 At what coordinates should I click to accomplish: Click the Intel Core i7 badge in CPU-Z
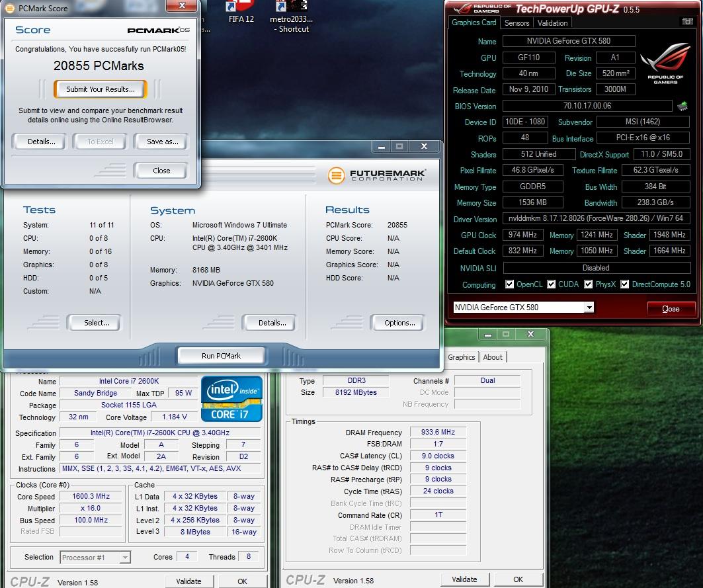pyautogui.click(x=231, y=399)
